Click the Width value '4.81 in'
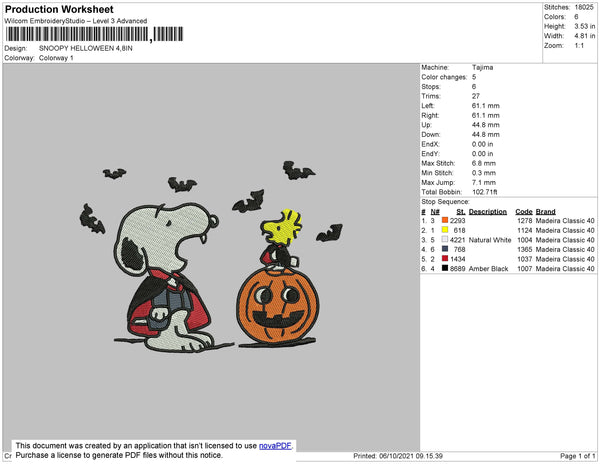This screenshot has height=464, width=600. [x=585, y=36]
